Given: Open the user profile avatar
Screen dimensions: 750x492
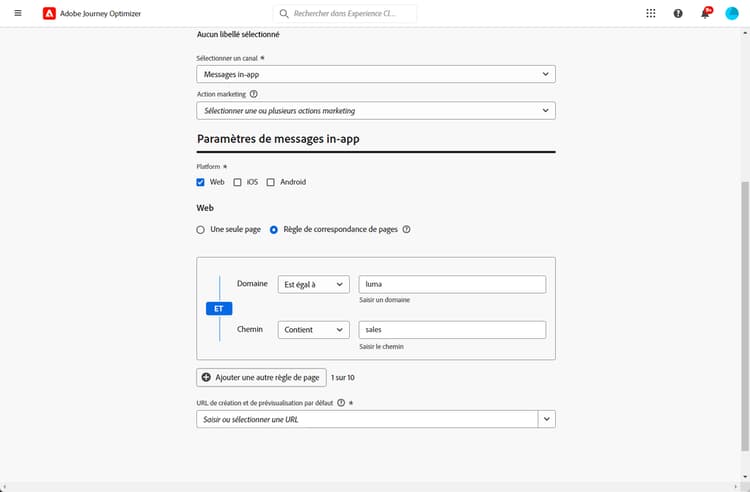Looking at the screenshot, I should (x=731, y=14).
